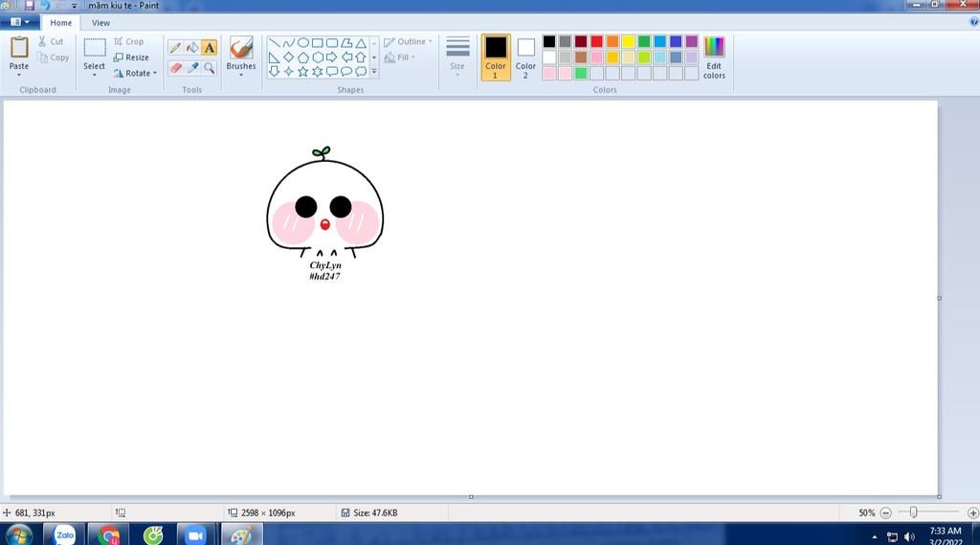
Task: Choose the Triangle shape
Action: 361,43
